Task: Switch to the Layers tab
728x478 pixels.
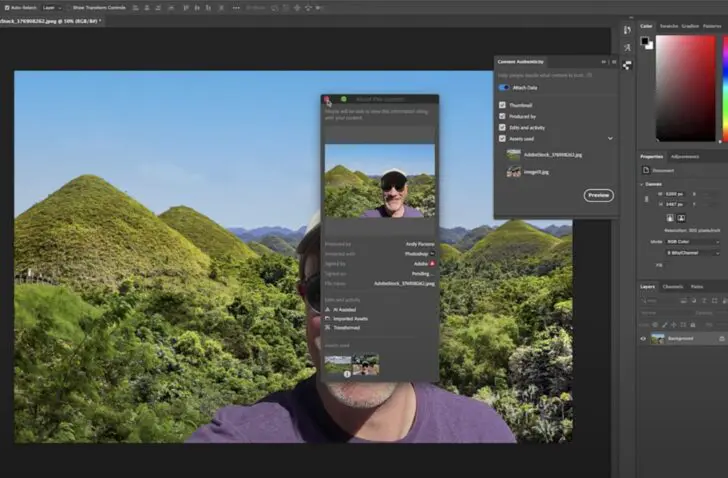Action: pos(647,286)
